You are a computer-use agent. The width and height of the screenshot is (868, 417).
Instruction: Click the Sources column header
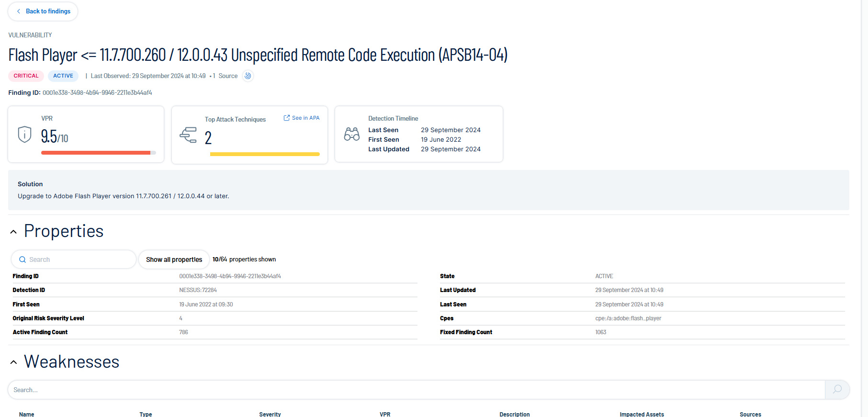coord(750,414)
